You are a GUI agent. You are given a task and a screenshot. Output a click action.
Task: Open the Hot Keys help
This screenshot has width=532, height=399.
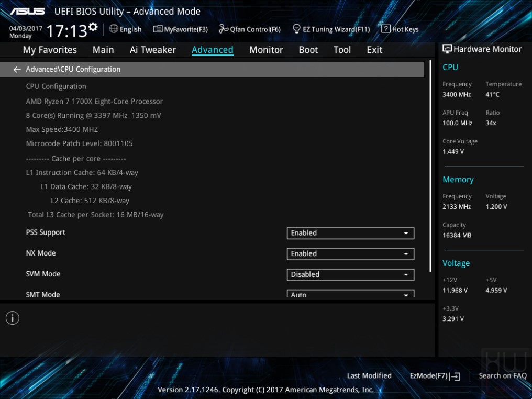click(400, 29)
